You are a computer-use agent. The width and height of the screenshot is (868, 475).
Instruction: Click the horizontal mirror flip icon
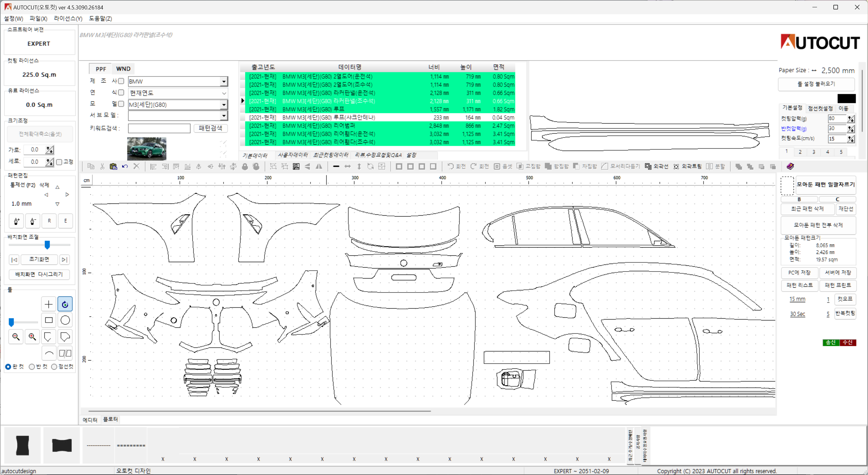319,166
